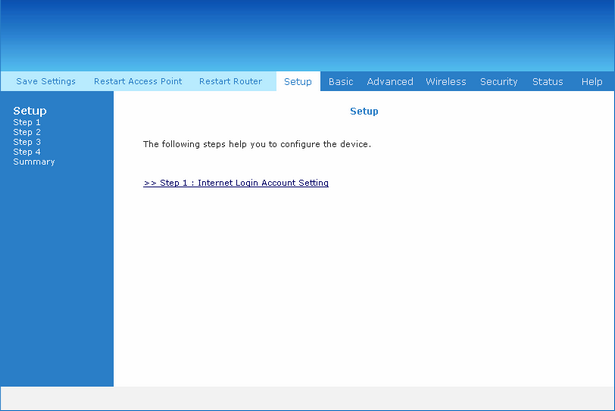Switch to the Advanced tab

point(390,82)
